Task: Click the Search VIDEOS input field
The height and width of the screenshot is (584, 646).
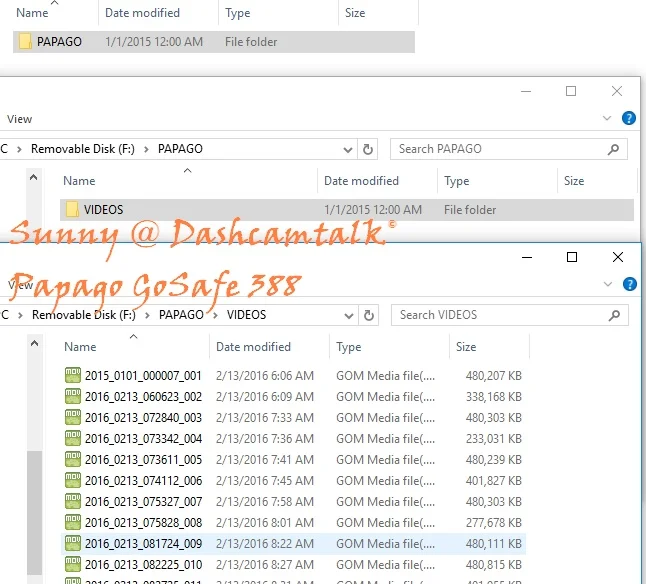Action: point(510,315)
